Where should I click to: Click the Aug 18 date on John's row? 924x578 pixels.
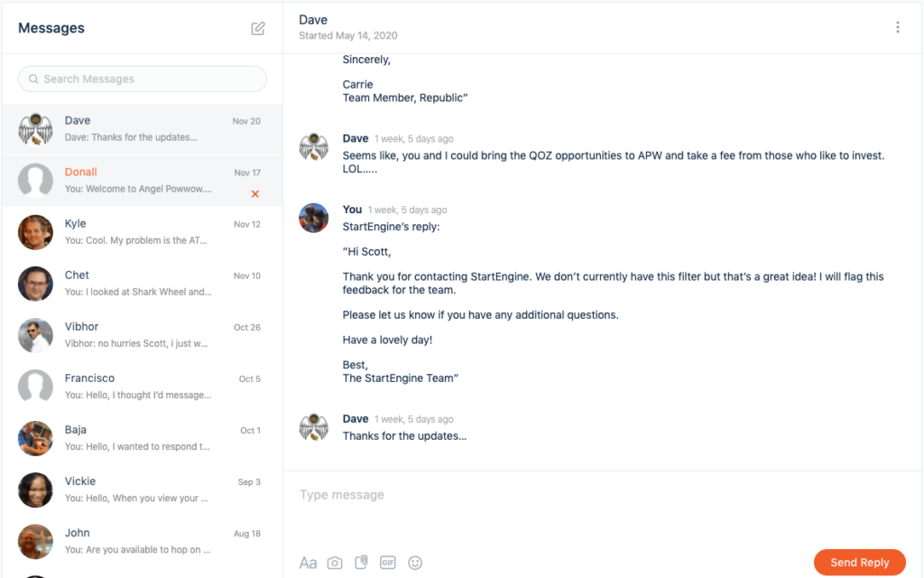coord(247,534)
